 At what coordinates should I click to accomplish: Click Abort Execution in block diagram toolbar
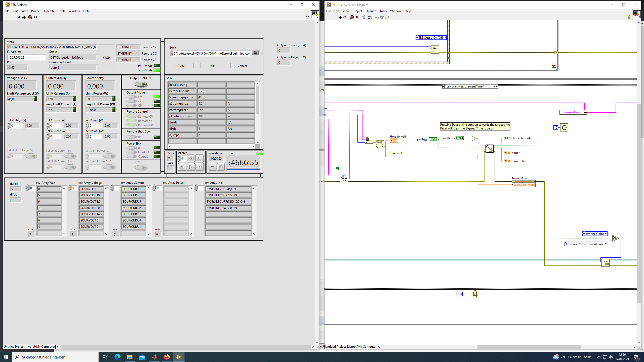point(352,17)
